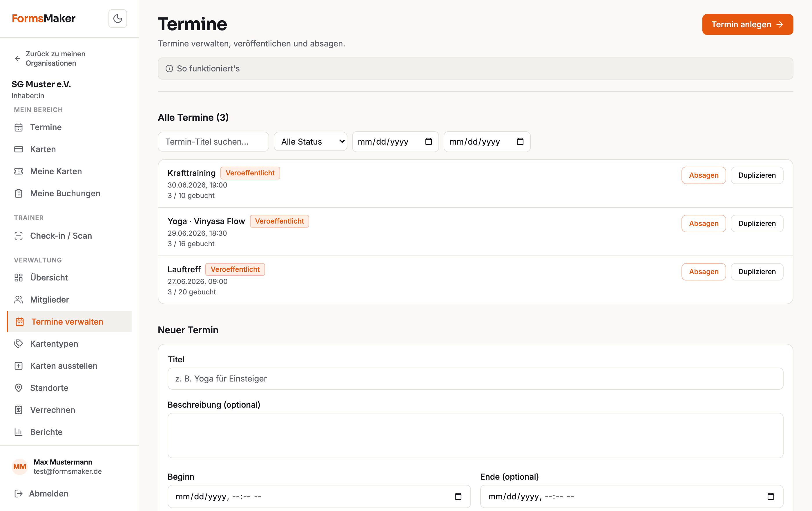Viewport: 812px width, 511px height.
Task: Click the Kartentypen tag icon
Action: click(19, 343)
